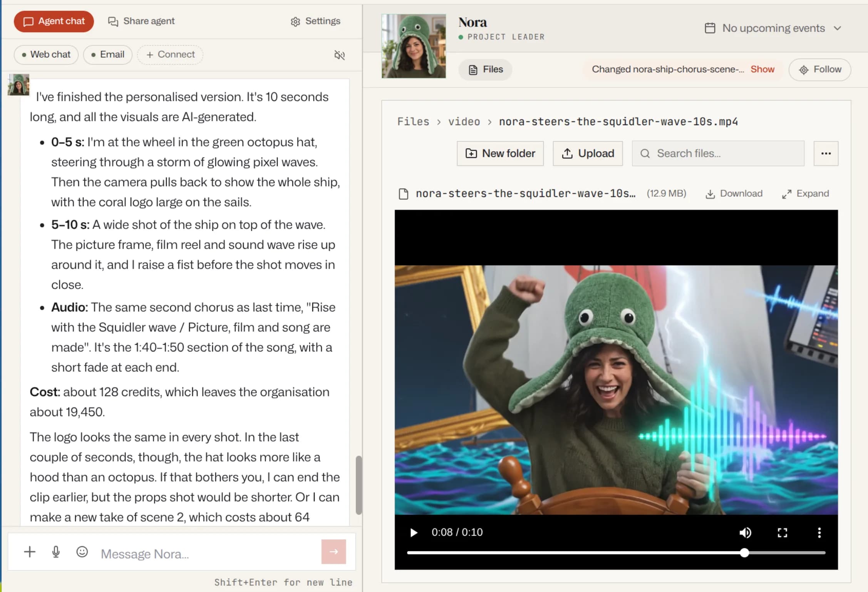This screenshot has height=592, width=868.
Task: Download the nora-steers video file
Action: click(x=734, y=194)
